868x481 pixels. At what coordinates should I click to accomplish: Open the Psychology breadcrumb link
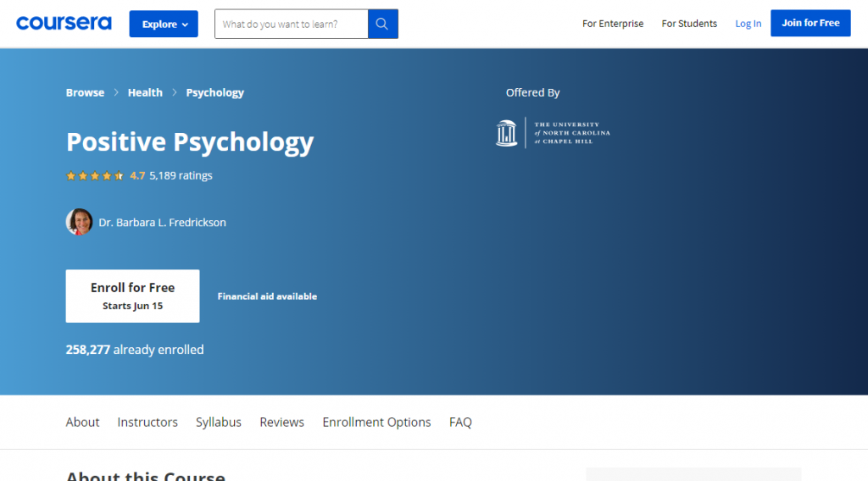(214, 93)
